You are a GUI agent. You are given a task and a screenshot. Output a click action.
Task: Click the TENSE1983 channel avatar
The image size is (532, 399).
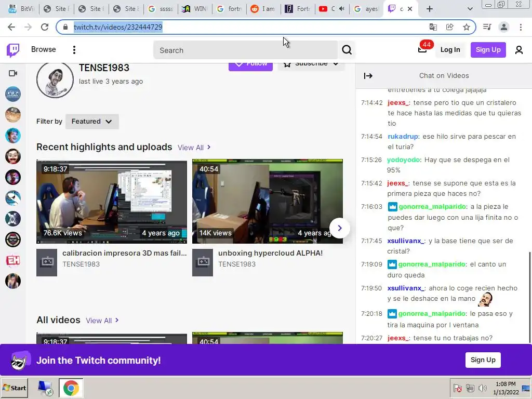pyautogui.click(x=55, y=80)
